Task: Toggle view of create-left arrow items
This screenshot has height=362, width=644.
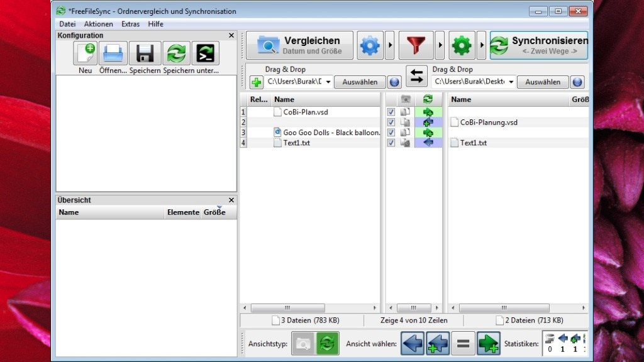Action: (x=438, y=344)
